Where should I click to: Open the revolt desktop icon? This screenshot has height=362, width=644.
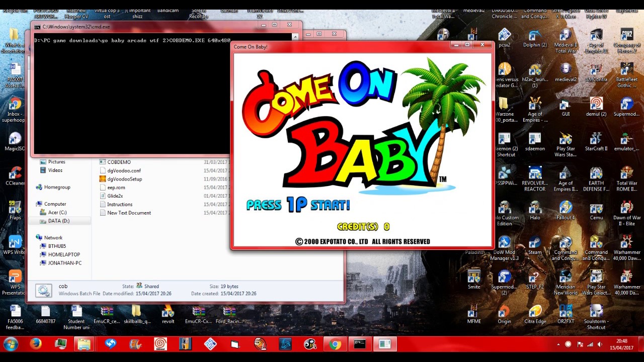click(168, 315)
